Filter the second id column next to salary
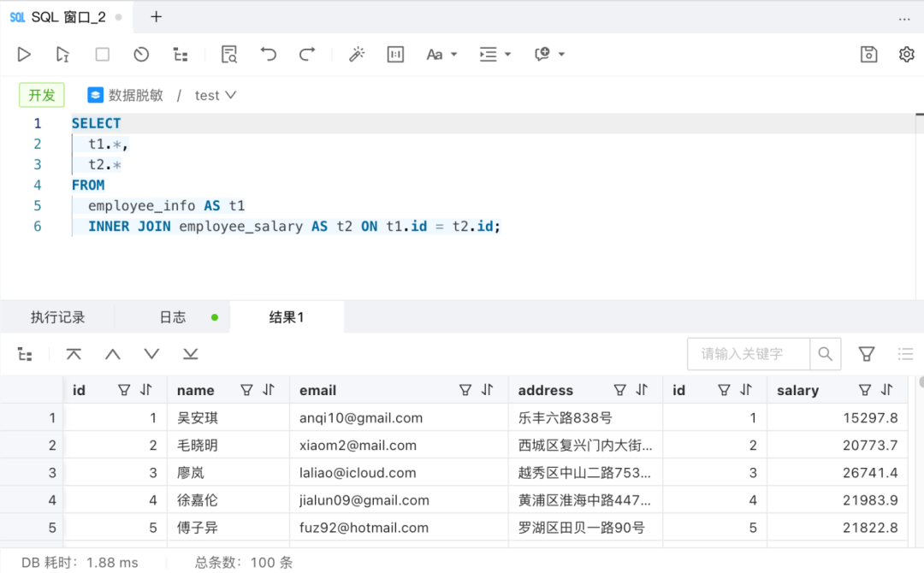Image resolution: width=924 pixels, height=573 pixels. pyautogui.click(x=724, y=390)
